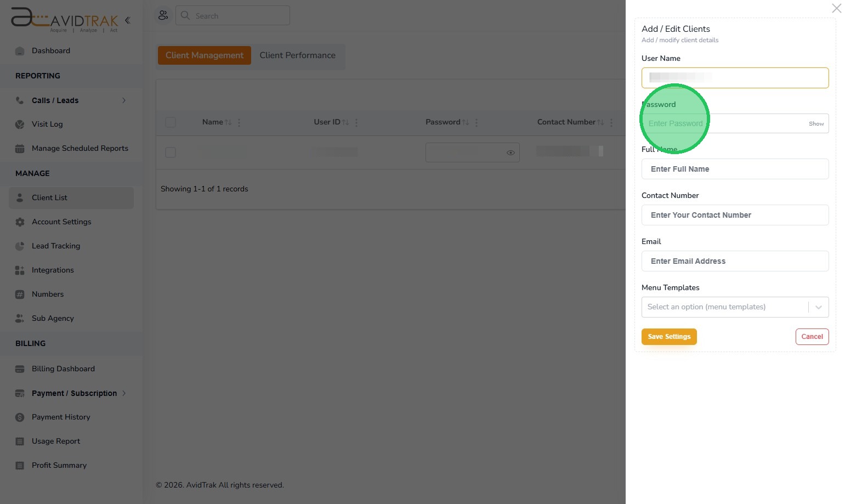Expand the Calls / Leads submenu
Image resolution: width=845 pixels, height=504 pixels.
click(x=124, y=100)
